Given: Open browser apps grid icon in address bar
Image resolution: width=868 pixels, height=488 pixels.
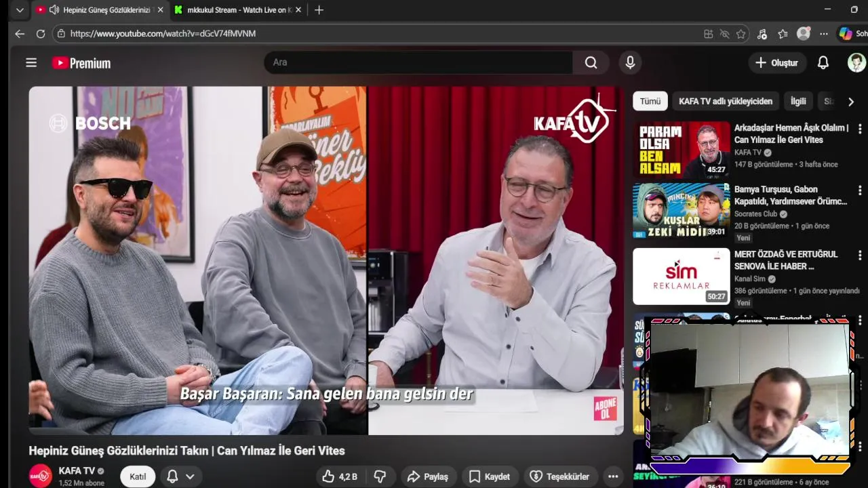Looking at the screenshot, I should click(708, 33).
